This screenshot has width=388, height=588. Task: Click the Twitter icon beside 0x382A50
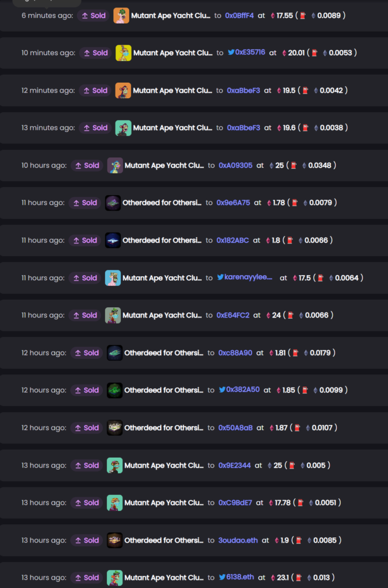pyautogui.click(x=222, y=389)
